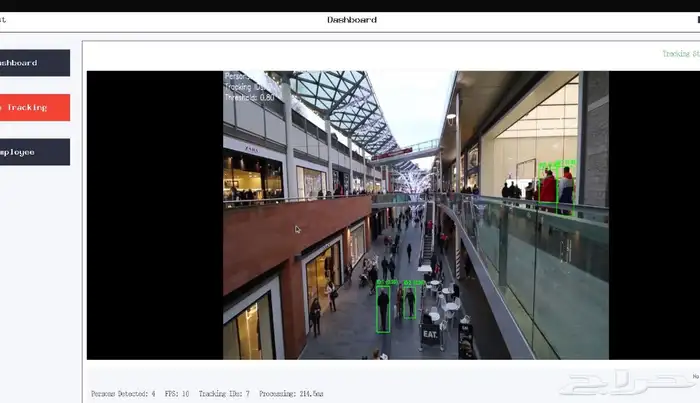The height and width of the screenshot is (403, 700).
Task: Click the Haraj watermark logo
Action: [x=627, y=382]
